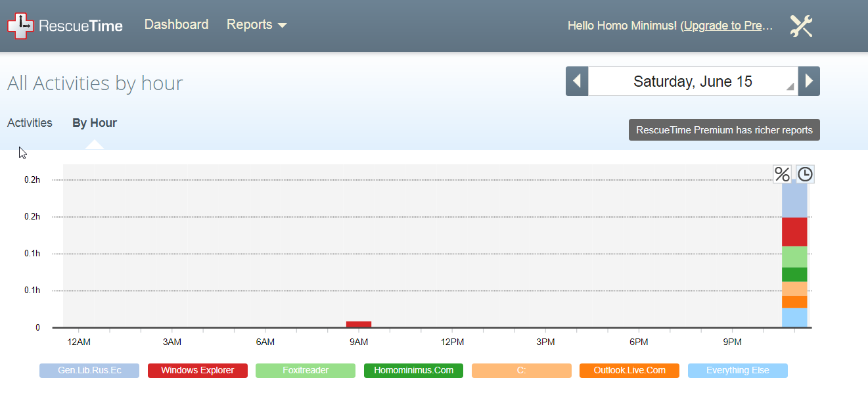Toggle the Windows Explorer legend entry
The height and width of the screenshot is (395, 868).
click(198, 371)
